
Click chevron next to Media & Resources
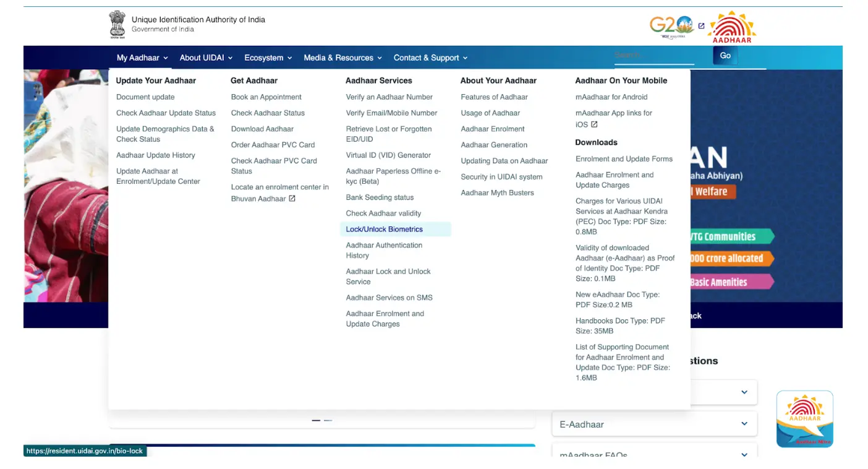click(x=380, y=58)
